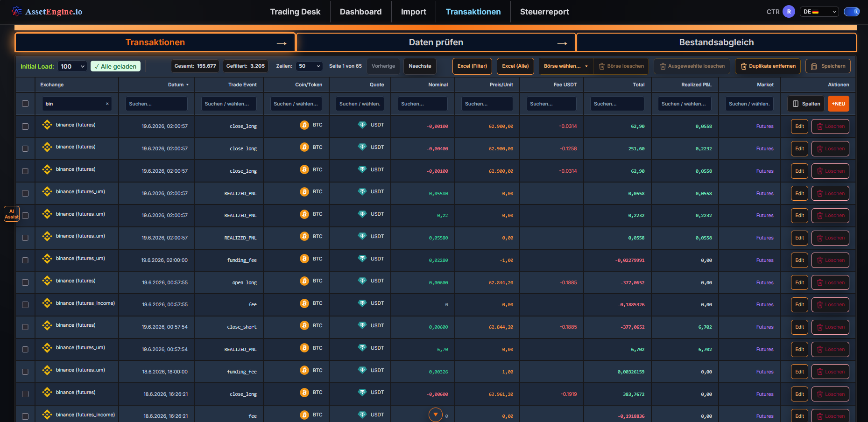Image resolution: width=868 pixels, height=422 pixels.
Task: Select the checkbox for first close_long row
Action: click(25, 127)
